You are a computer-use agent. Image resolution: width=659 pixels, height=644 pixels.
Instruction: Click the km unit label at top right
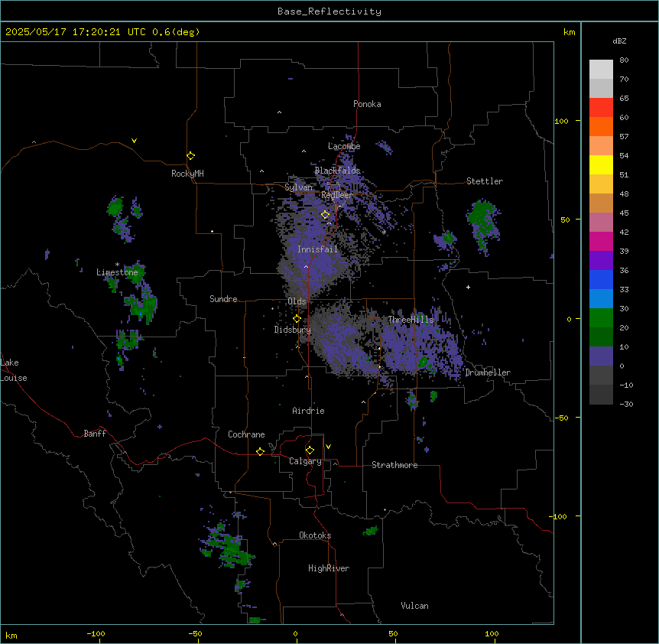click(569, 32)
